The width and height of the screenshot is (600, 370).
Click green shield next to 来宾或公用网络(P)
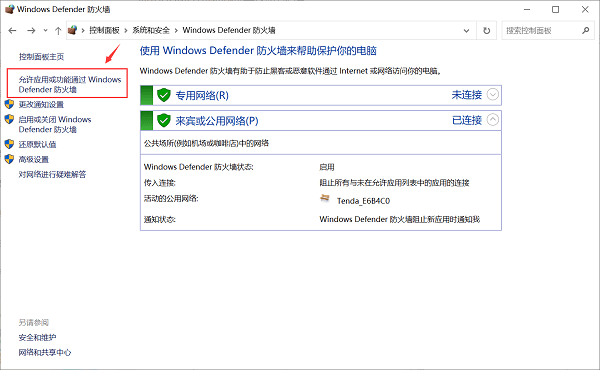point(164,120)
